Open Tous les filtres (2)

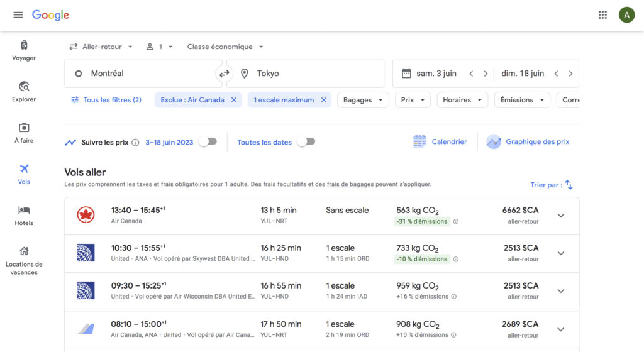click(x=106, y=100)
